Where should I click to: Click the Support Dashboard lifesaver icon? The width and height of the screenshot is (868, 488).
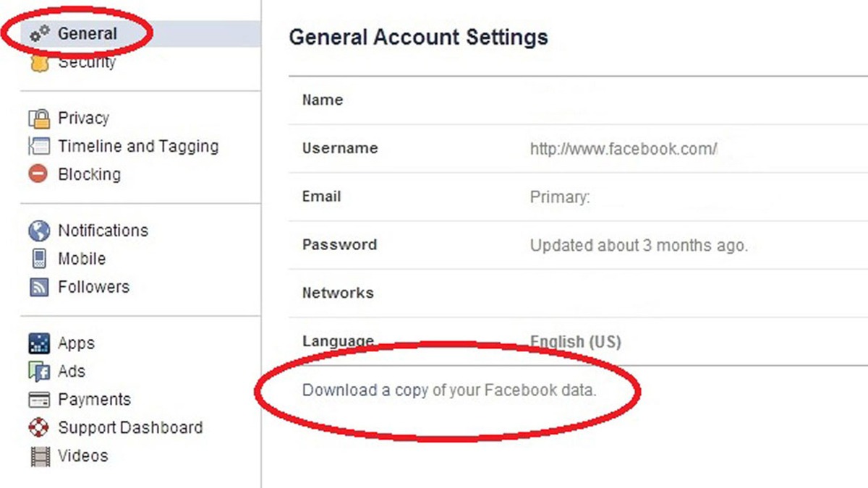click(39, 427)
